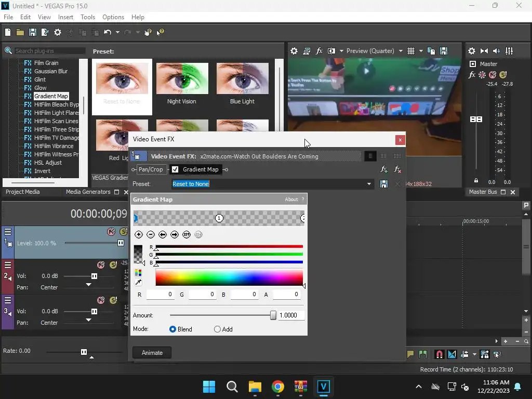
Task: Open audio track 3 hamburger menu
Action: (7, 300)
